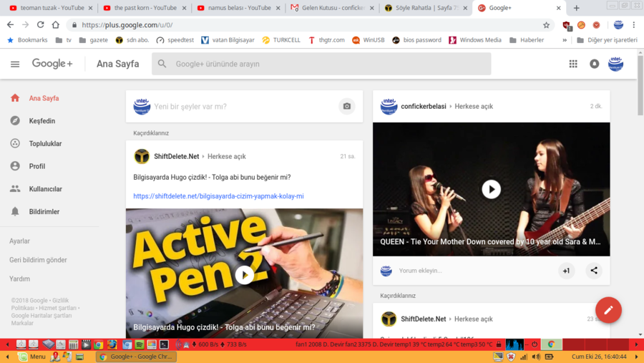This screenshot has height=363, width=644.
Task: Open Ayarlar settings link
Action: click(19, 241)
